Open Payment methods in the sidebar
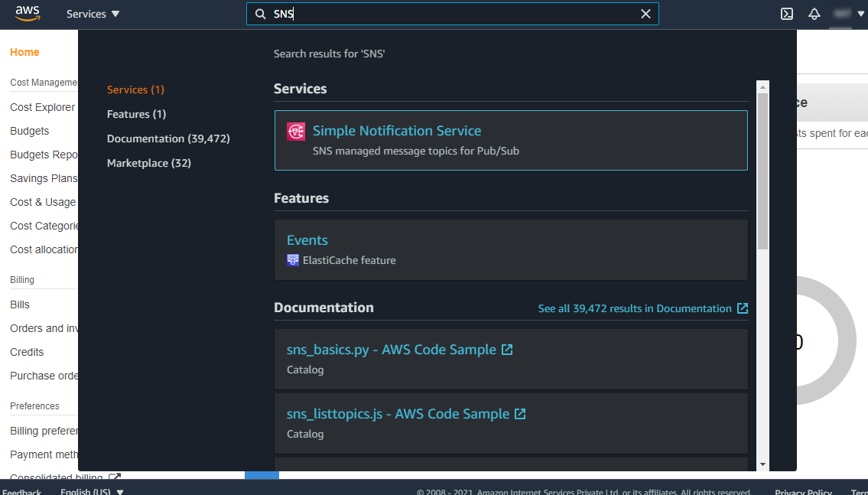This screenshot has height=495, width=868. [x=44, y=454]
